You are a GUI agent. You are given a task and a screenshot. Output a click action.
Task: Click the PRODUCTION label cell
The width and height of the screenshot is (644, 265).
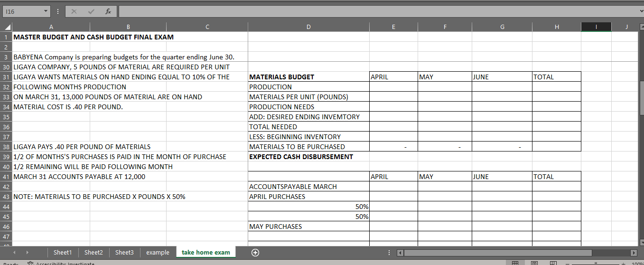tap(308, 87)
